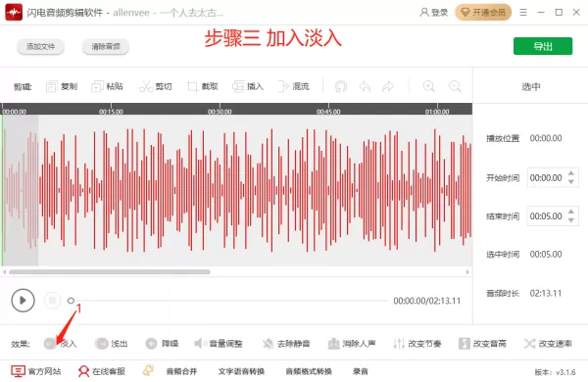Zoom out of the waveform

(x=455, y=86)
